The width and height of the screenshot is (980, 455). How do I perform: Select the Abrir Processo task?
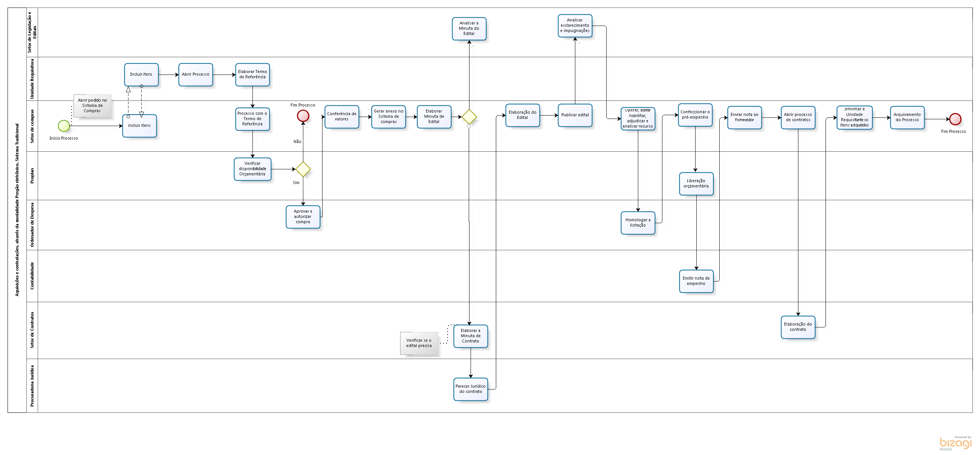coord(196,75)
